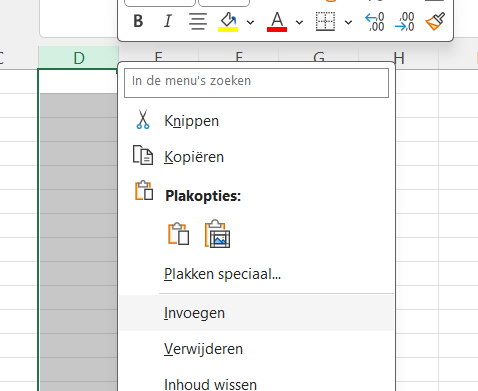This screenshot has height=391, width=478.
Task: Apply italic formatting from mini toolbar
Action: tap(168, 22)
